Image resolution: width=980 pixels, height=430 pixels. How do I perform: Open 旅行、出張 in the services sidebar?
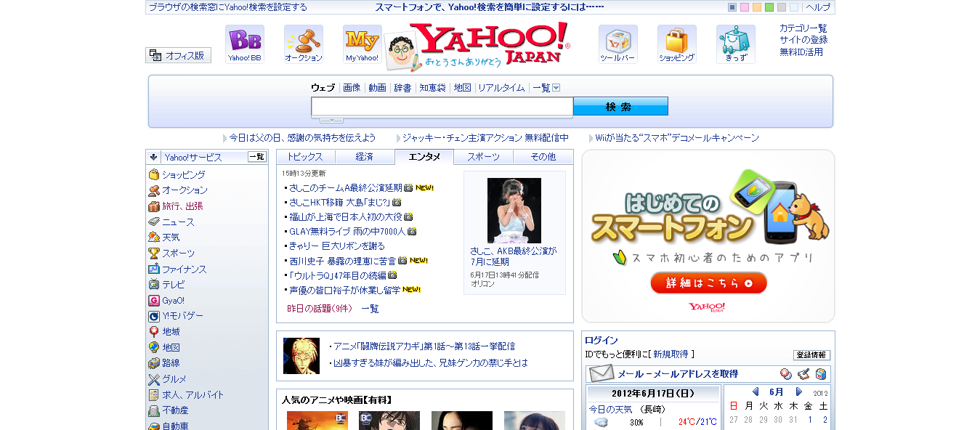click(x=182, y=206)
